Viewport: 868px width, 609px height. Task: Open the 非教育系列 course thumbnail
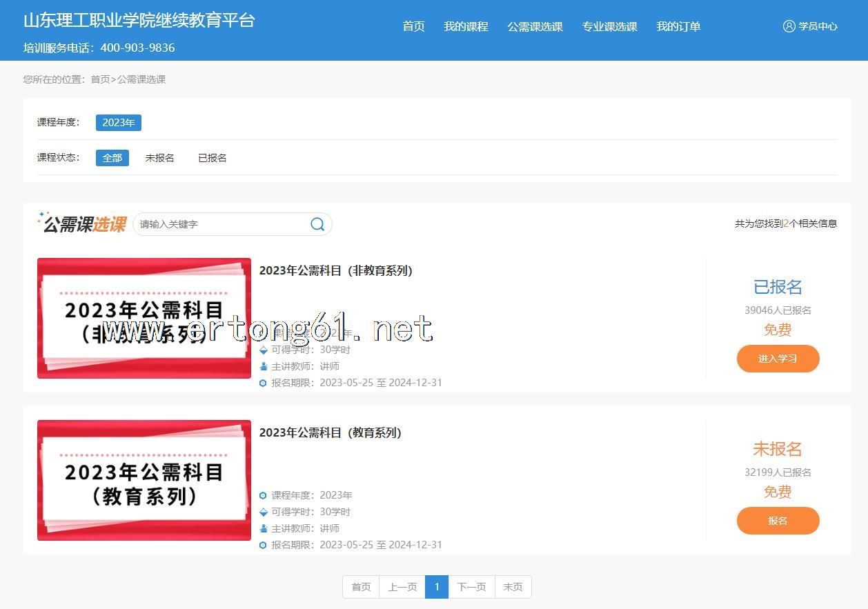pos(144,318)
